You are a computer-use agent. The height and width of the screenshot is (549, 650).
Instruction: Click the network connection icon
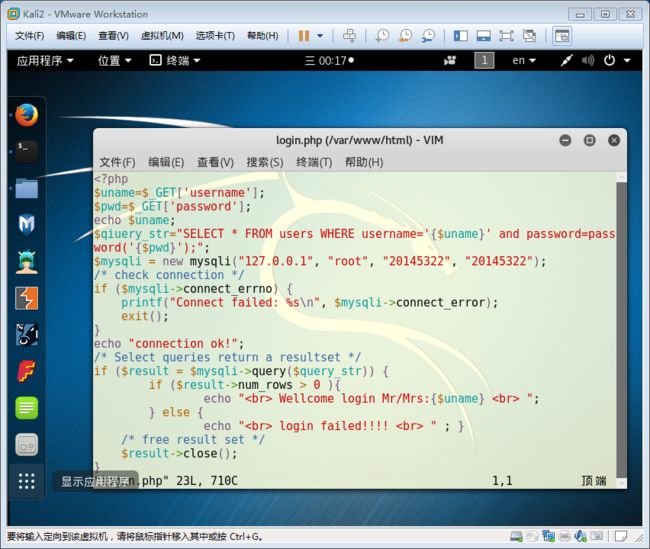[x=567, y=61]
